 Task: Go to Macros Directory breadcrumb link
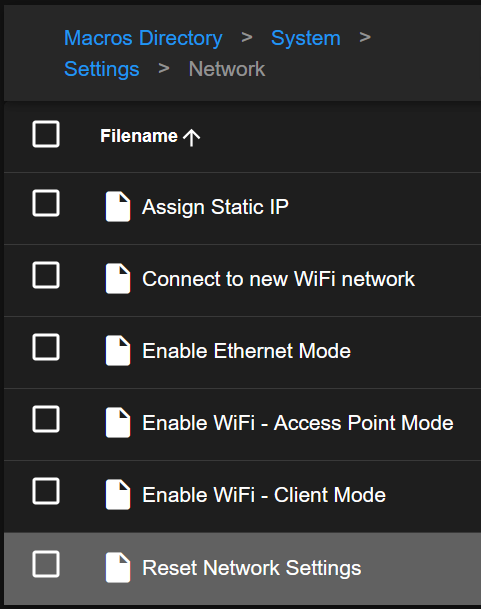[x=143, y=38]
